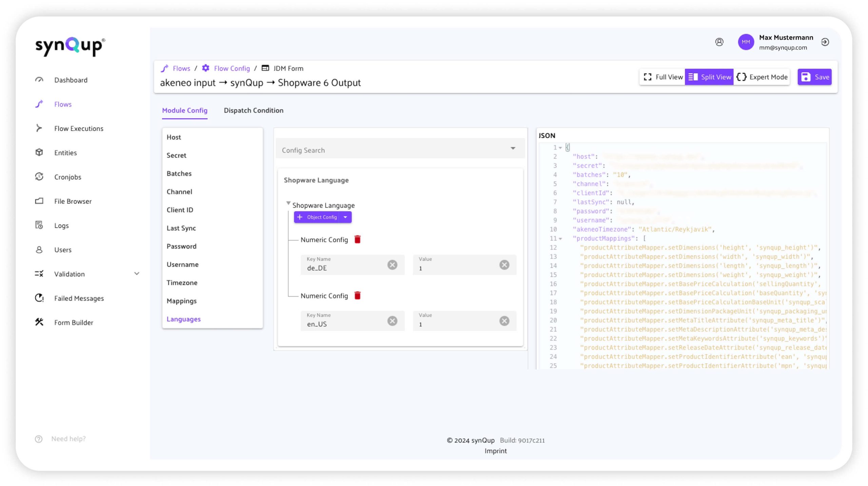Collapse the Shopware Language tree node
The height and width of the screenshot is (486, 868).
(288, 203)
